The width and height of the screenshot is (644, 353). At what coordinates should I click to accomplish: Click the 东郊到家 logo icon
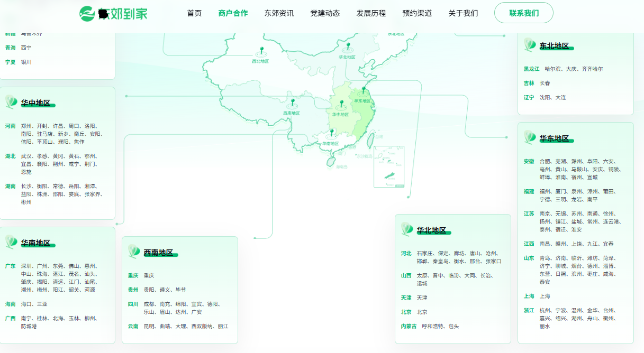87,13
